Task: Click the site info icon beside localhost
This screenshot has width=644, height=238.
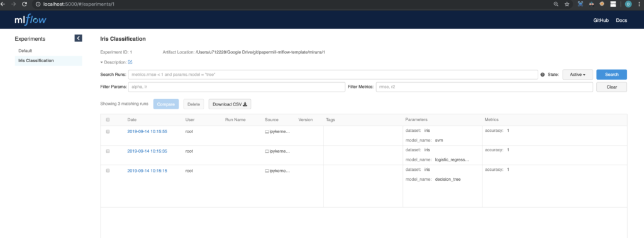Action: (x=38, y=4)
